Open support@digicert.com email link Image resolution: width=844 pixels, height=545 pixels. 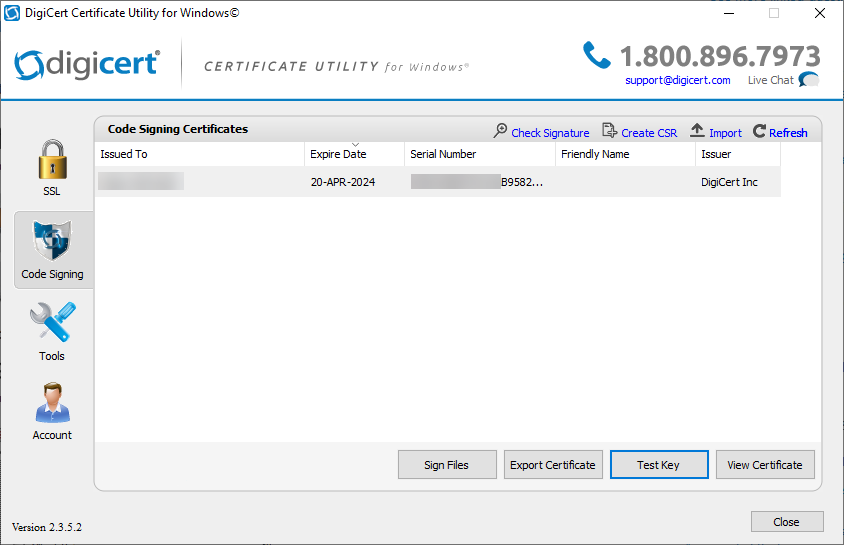678,80
